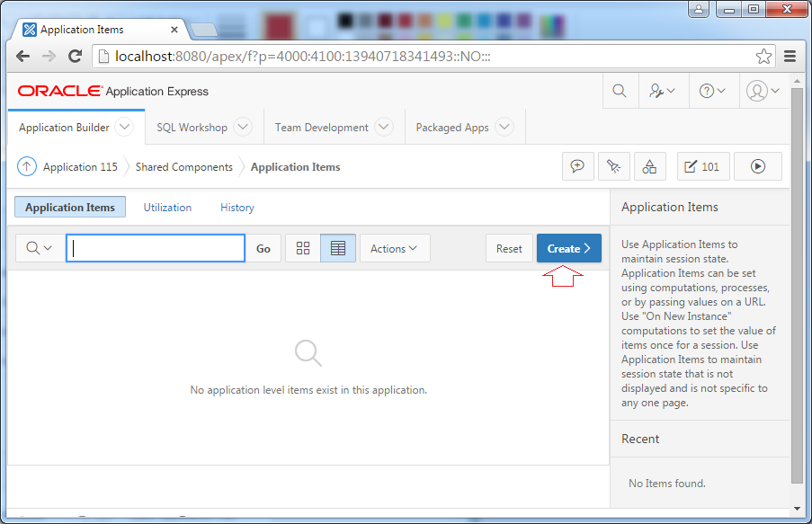This screenshot has width=812, height=524.
Task: Focus the report search text field
Action: pyautogui.click(x=156, y=248)
